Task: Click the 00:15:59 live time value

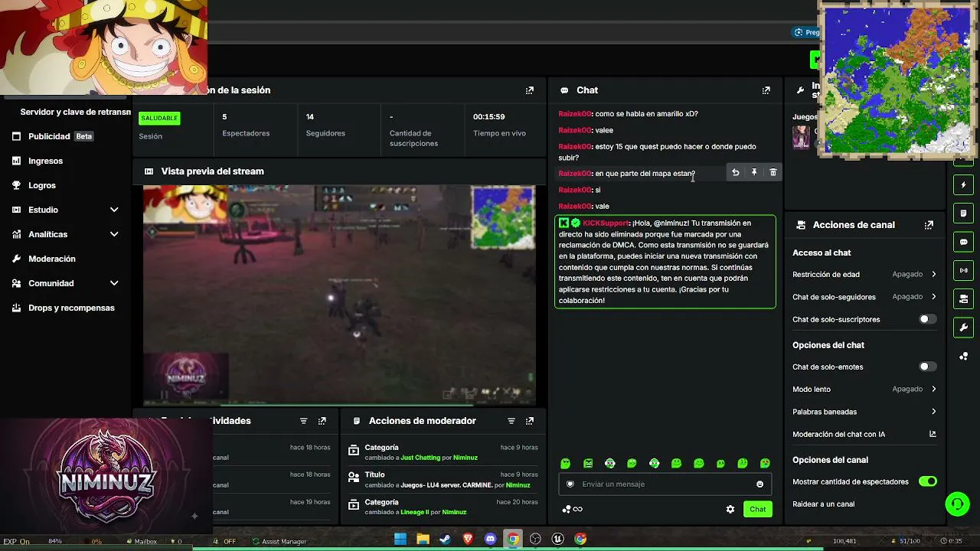Action: (488, 117)
